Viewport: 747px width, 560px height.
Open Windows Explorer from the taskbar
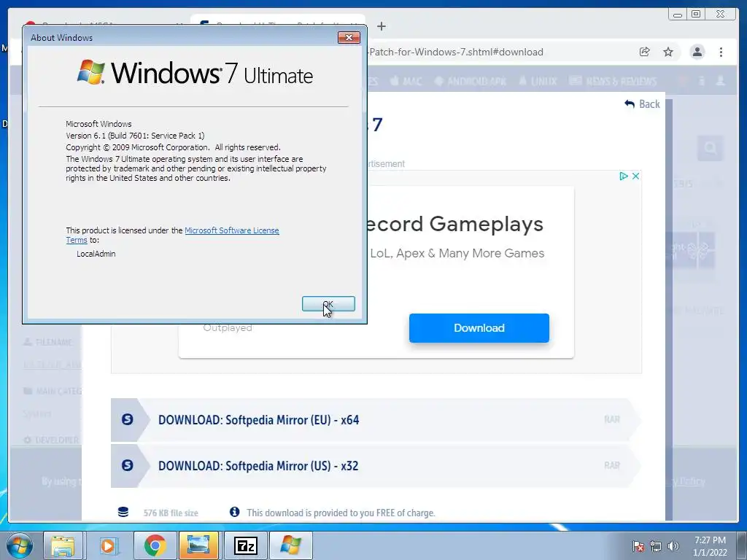[x=63, y=545]
